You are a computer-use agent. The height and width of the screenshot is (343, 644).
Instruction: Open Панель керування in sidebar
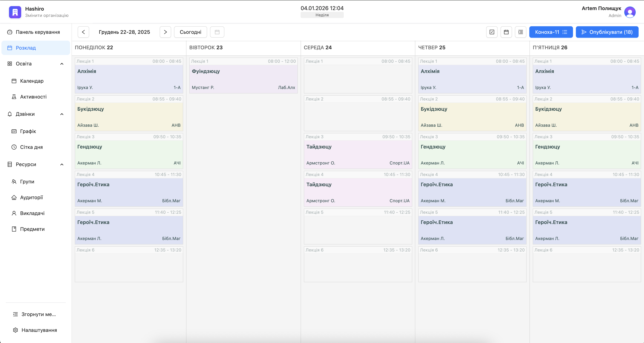pos(38,32)
